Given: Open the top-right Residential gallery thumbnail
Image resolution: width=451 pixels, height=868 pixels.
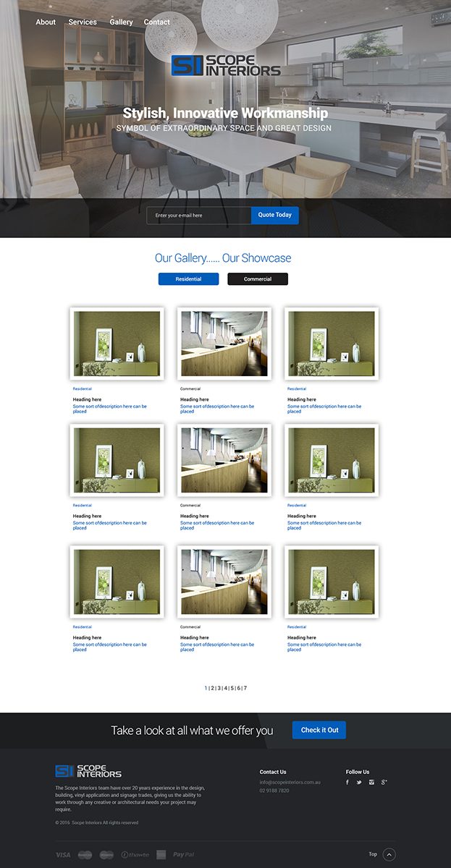Looking at the screenshot, I should pos(332,344).
